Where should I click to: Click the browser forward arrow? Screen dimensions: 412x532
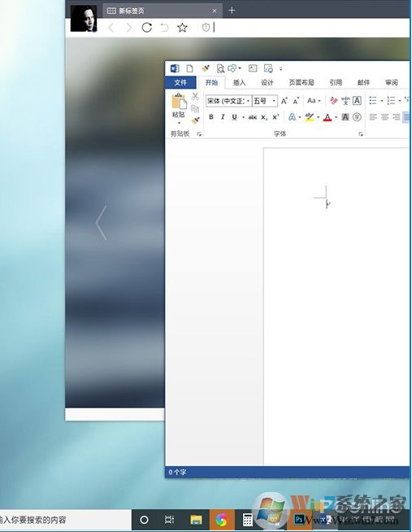(x=128, y=28)
